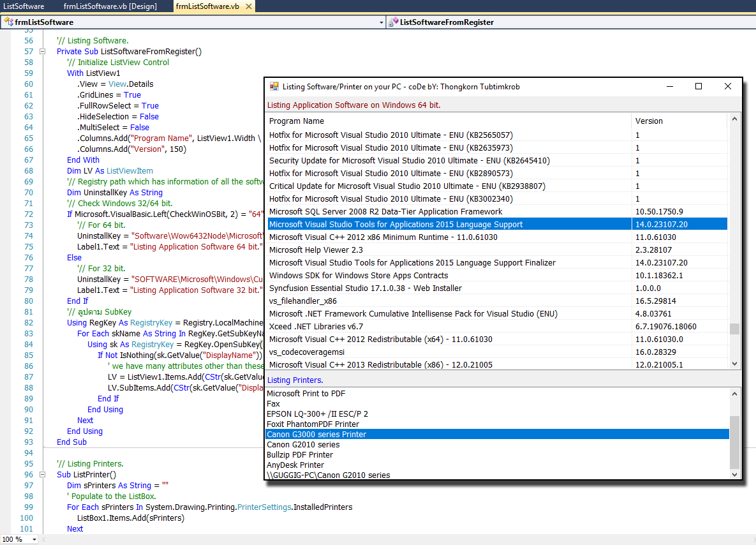Select Microsoft Visual C++ 2012 x86 Minimum Runtime
Image resolution: width=756 pixels, height=545 pixels.
point(497,237)
